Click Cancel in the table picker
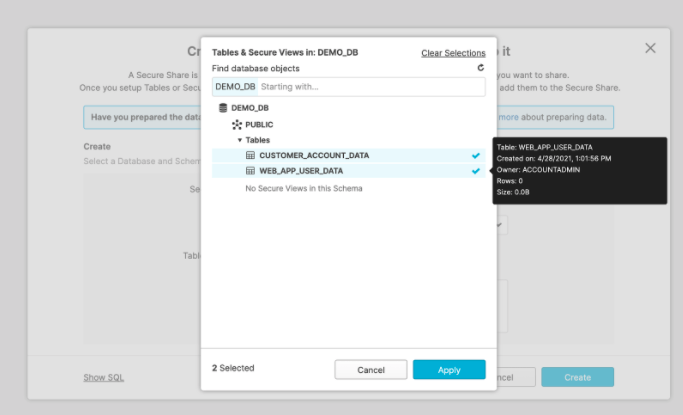The width and height of the screenshot is (683, 415). (371, 369)
